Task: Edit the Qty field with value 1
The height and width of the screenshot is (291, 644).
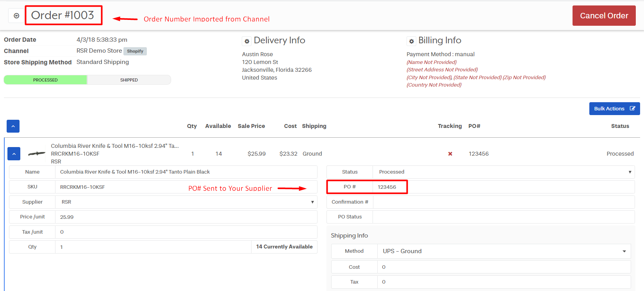Action: [x=153, y=247]
